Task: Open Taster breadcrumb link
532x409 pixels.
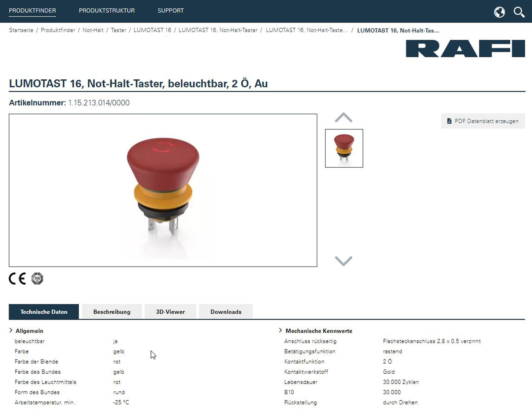Action: point(119,30)
